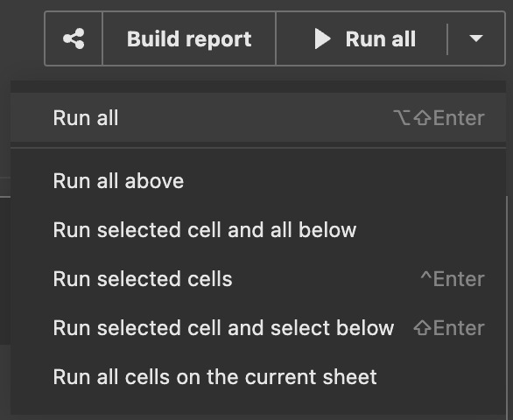Click the Build report button
The height and width of the screenshot is (420, 513).
click(189, 38)
